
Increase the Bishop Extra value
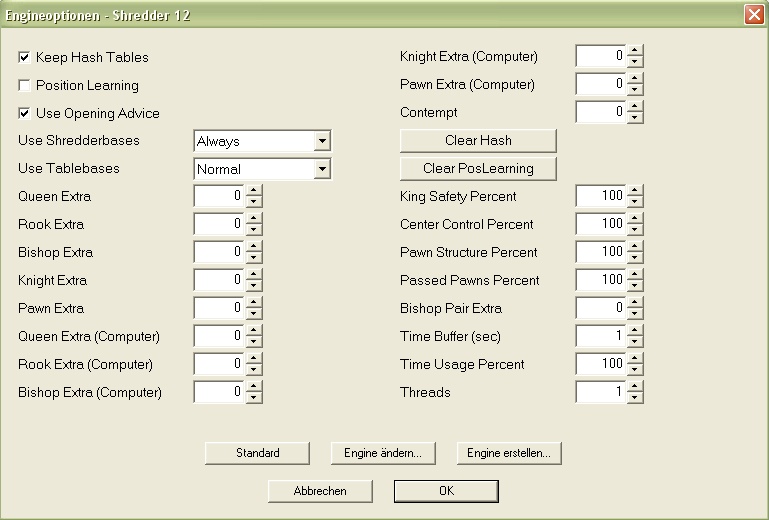(x=254, y=247)
